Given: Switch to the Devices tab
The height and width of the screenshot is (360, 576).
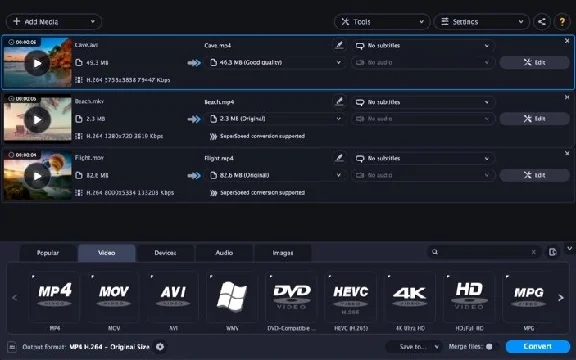Looking at the screenshot, I should pyautogui.click(x=165, y=253).
